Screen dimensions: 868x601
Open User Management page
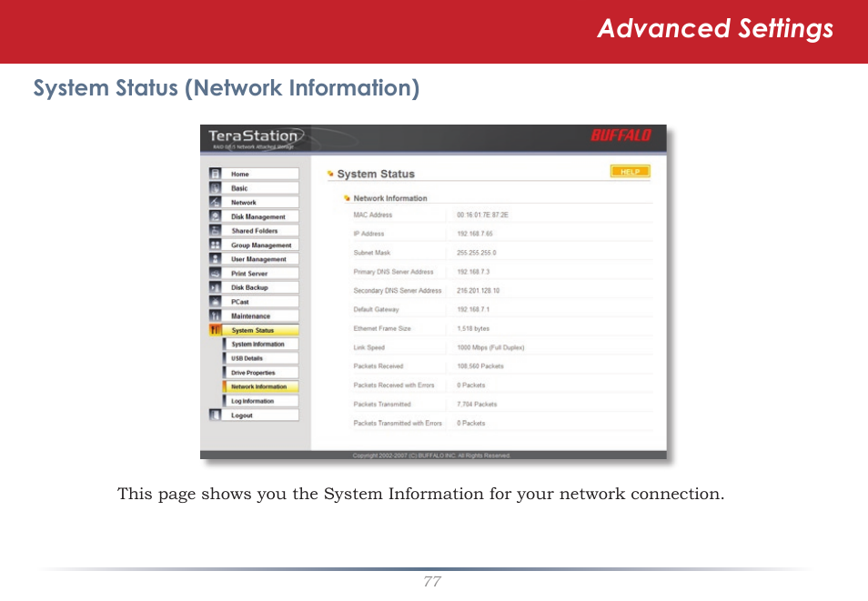(x=261, y=258)
